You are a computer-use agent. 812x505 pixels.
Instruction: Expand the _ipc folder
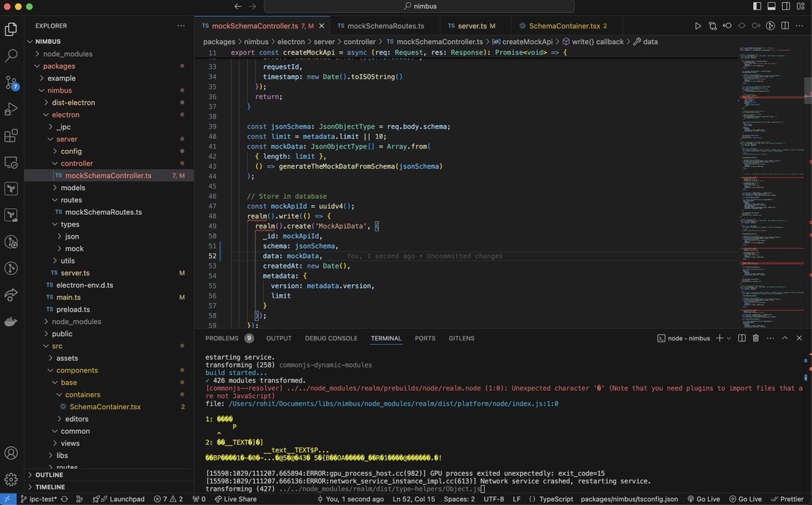109,127
